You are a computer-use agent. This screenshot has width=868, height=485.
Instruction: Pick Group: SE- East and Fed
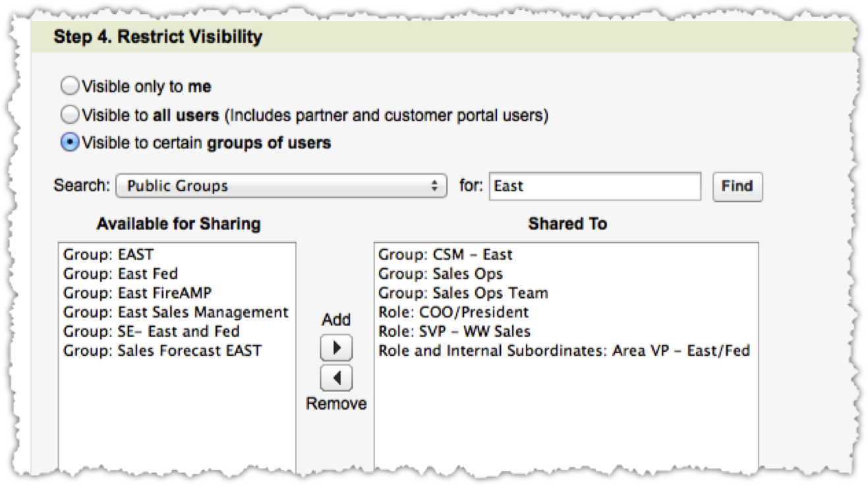[x=151, y=331]
